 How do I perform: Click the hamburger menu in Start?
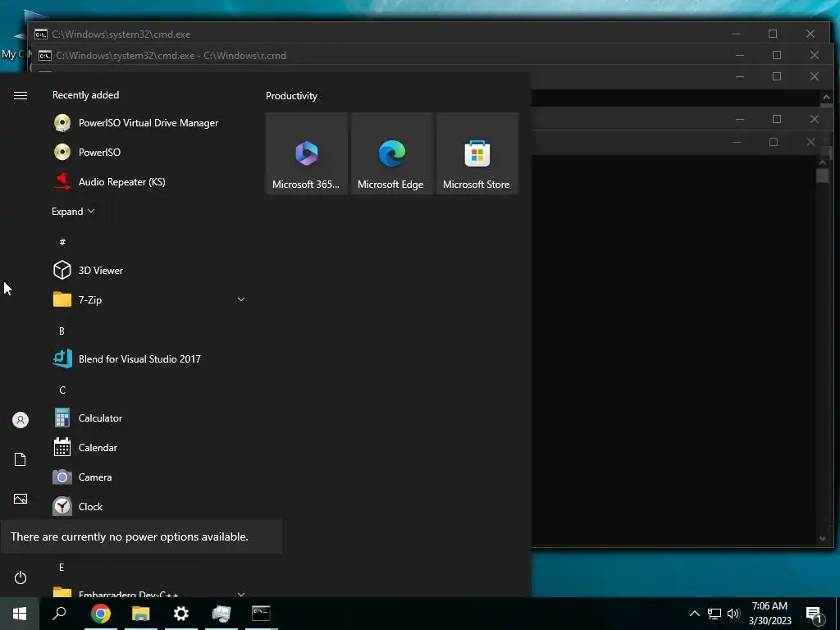21,95
